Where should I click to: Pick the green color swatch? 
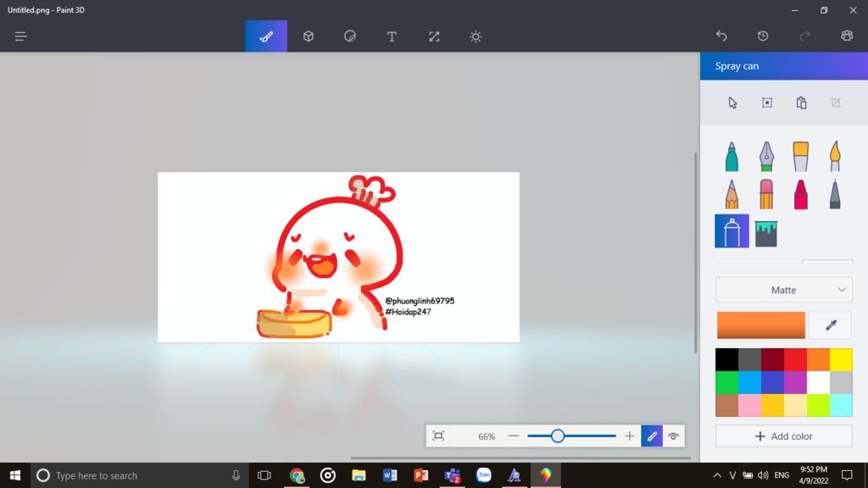[726, 382]
